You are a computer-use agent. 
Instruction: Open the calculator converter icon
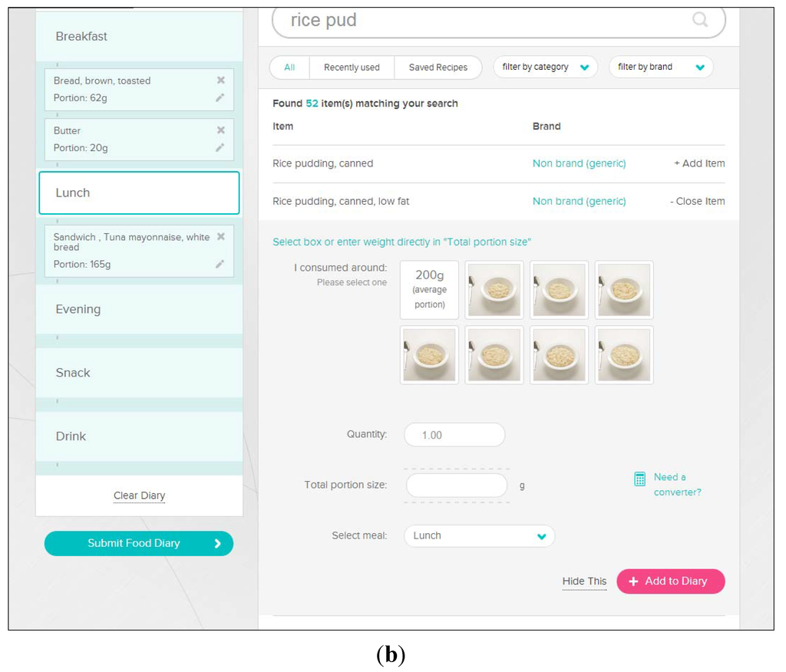tap(639, 479)
